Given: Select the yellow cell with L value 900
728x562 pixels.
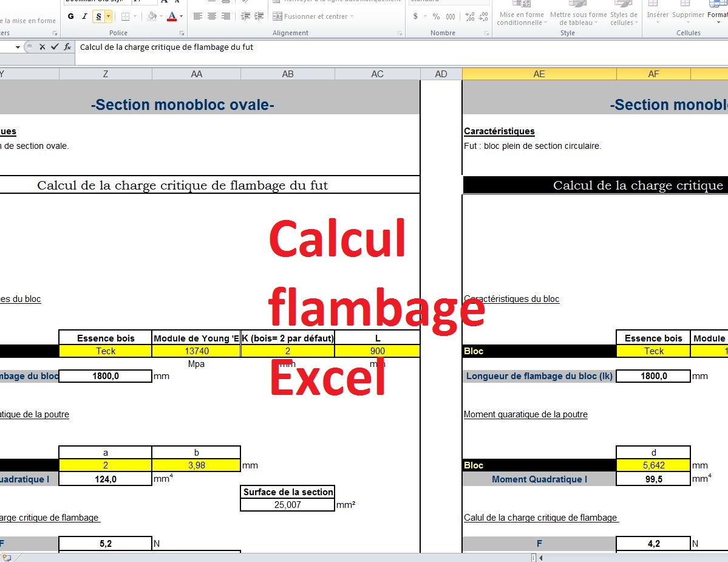Looking at the screenshot, I should tap(378, 351).
